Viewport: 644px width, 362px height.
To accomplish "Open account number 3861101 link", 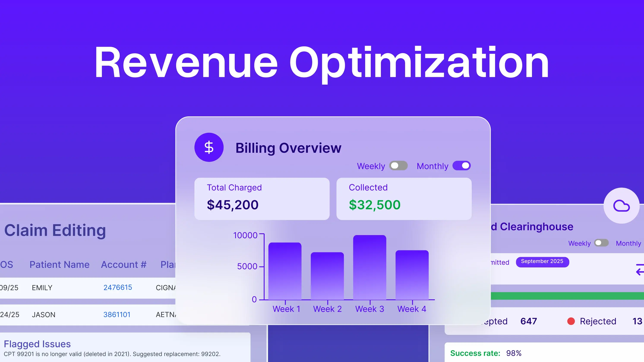I will pos(117,314).
